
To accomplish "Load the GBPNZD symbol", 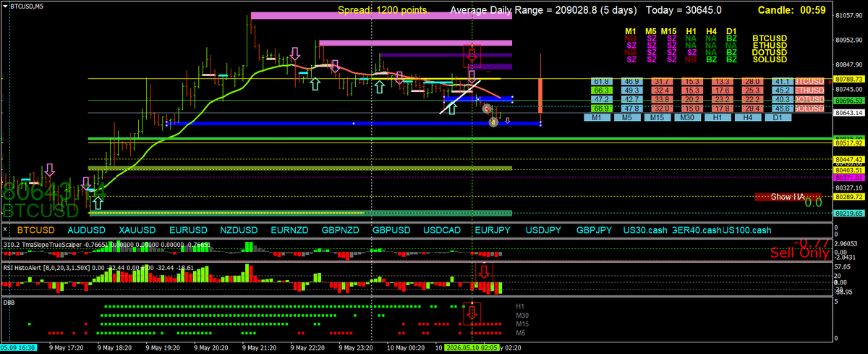I will pos(340,229).
